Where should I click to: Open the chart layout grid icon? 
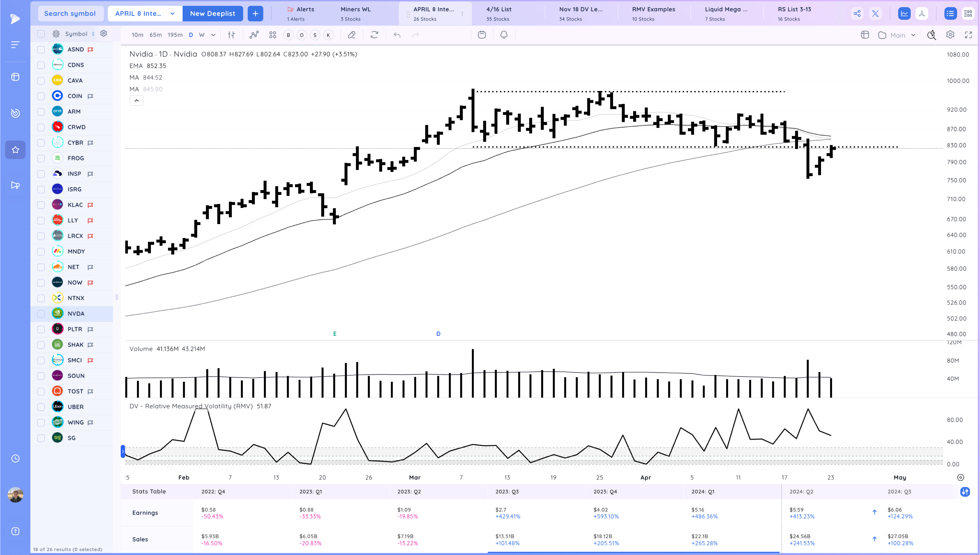[x=272, y=35]
